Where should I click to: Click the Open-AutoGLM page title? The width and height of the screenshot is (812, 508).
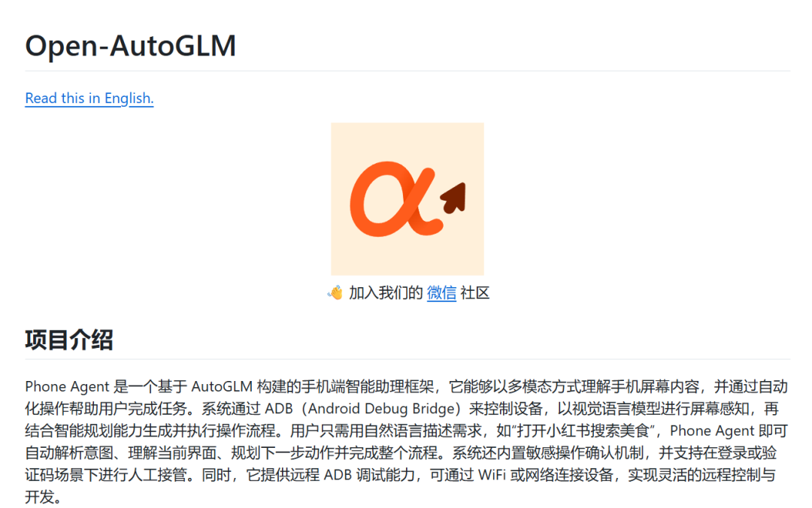coord(131,46)
